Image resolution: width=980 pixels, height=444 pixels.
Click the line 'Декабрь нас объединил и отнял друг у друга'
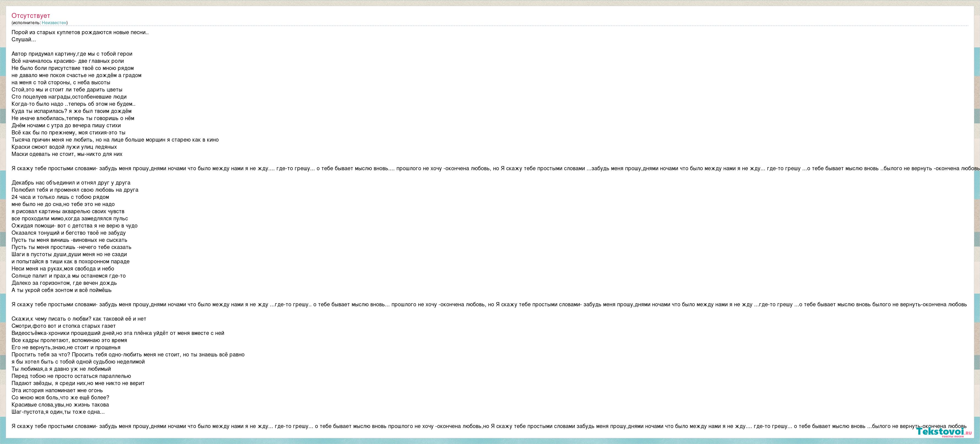click(71, 183)
